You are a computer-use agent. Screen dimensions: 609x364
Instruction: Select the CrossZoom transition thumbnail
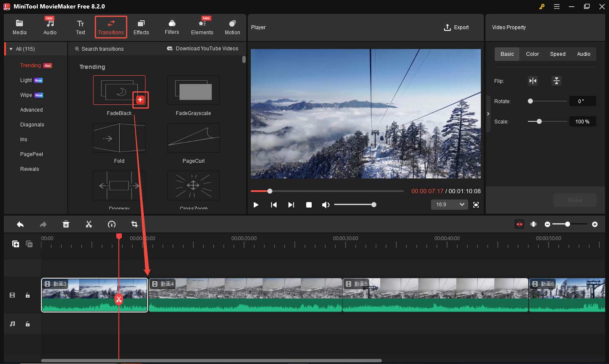point(194,186)
